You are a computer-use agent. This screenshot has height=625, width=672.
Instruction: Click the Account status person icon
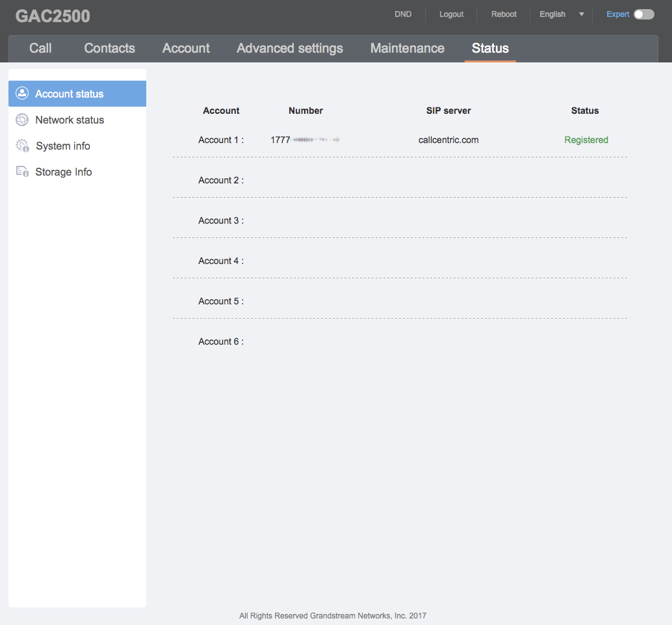coord(22,93)
